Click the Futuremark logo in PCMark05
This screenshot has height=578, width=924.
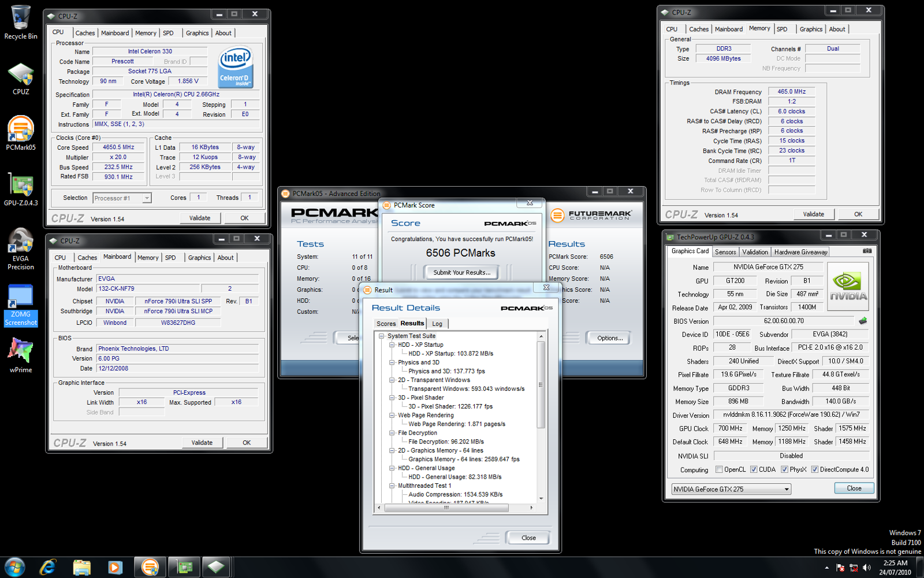[x=591, y=215]
